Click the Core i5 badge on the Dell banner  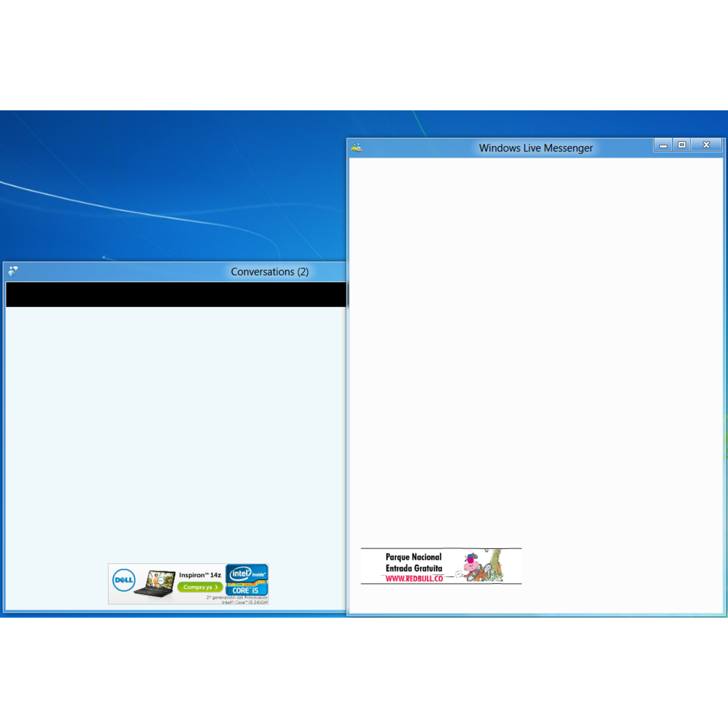tap(247, 590)
